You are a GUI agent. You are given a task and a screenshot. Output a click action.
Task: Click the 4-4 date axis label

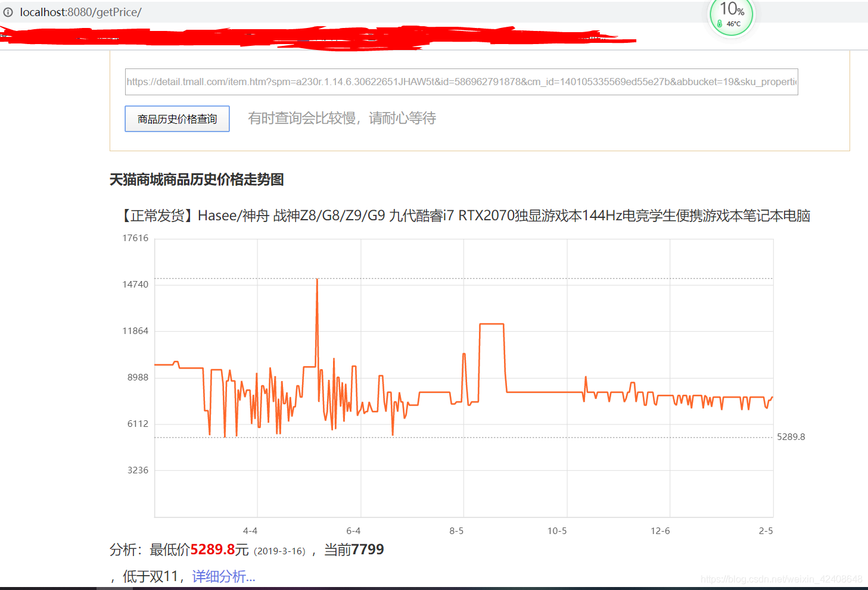[x=250, y=531]
